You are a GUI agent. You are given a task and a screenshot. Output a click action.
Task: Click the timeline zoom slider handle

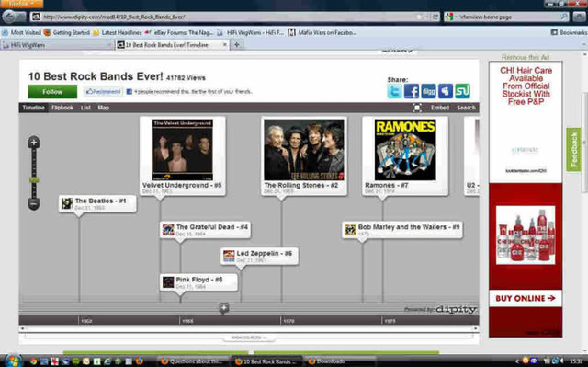click(34, 179)
